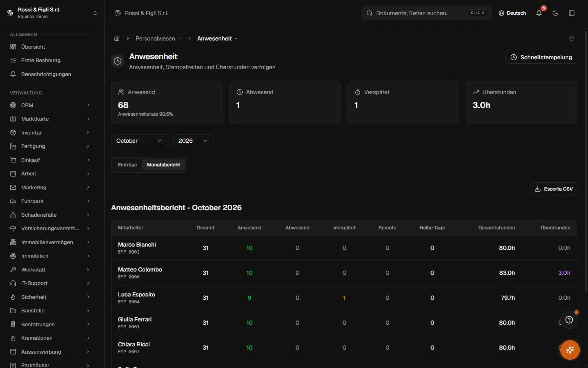Open Erste Rechnung in the sidebar
588x368 pixels.
tap(50, 61)
